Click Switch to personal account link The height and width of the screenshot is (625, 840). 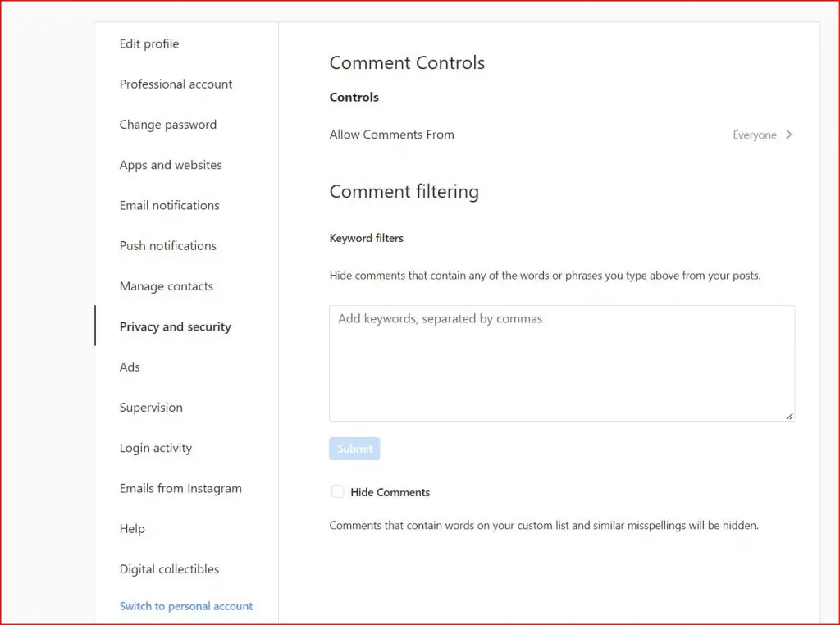(186, 607)
